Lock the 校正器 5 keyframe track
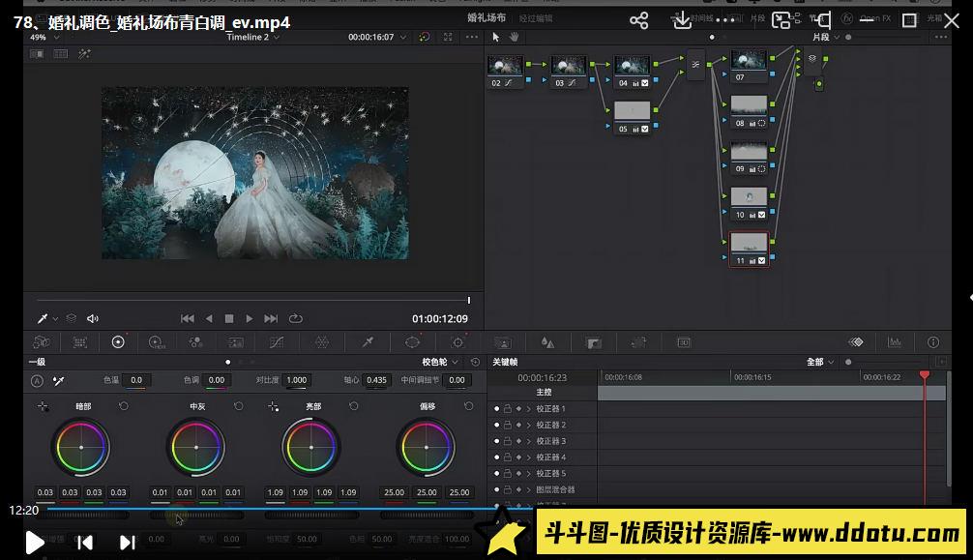The width and height of the screenshot is (973, 560). 508,473
